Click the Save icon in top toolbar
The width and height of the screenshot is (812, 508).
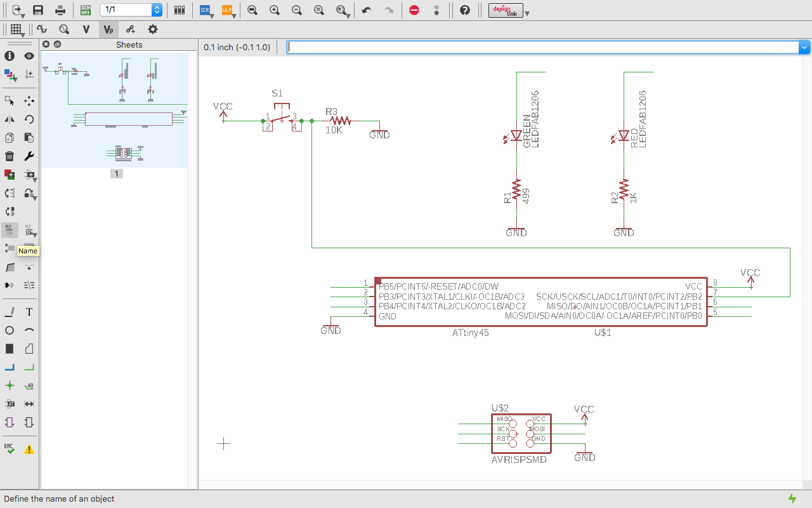point(38,10)
